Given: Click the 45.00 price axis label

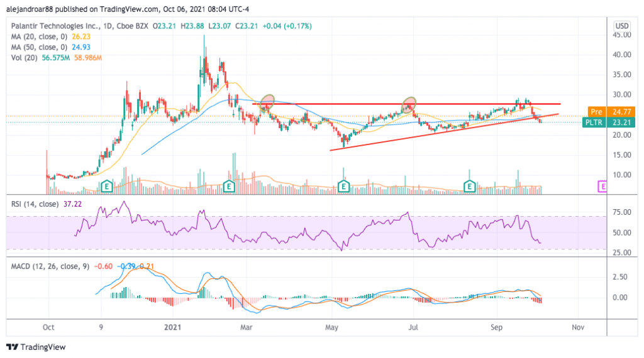Looking at the screenshot, I should point(622,35).
